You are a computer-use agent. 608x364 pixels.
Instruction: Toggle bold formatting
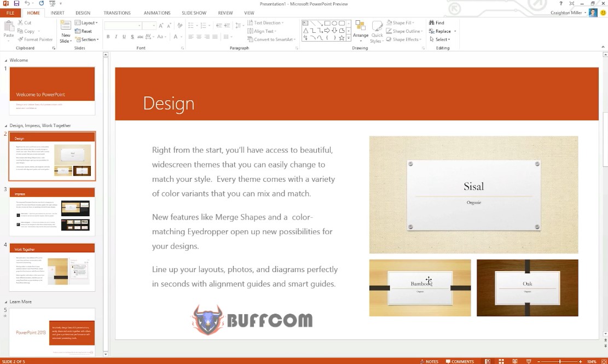(108, 37)
